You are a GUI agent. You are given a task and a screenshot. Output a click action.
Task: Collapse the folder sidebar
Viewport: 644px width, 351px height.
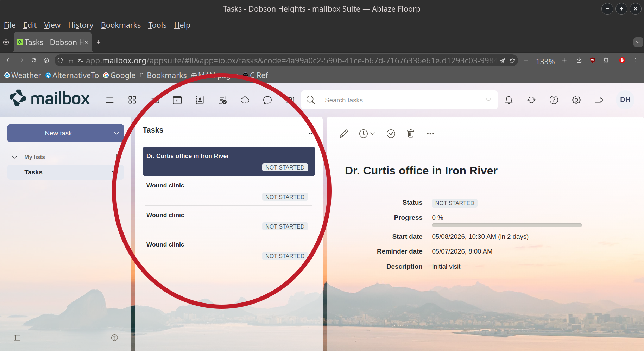[17, 338]
